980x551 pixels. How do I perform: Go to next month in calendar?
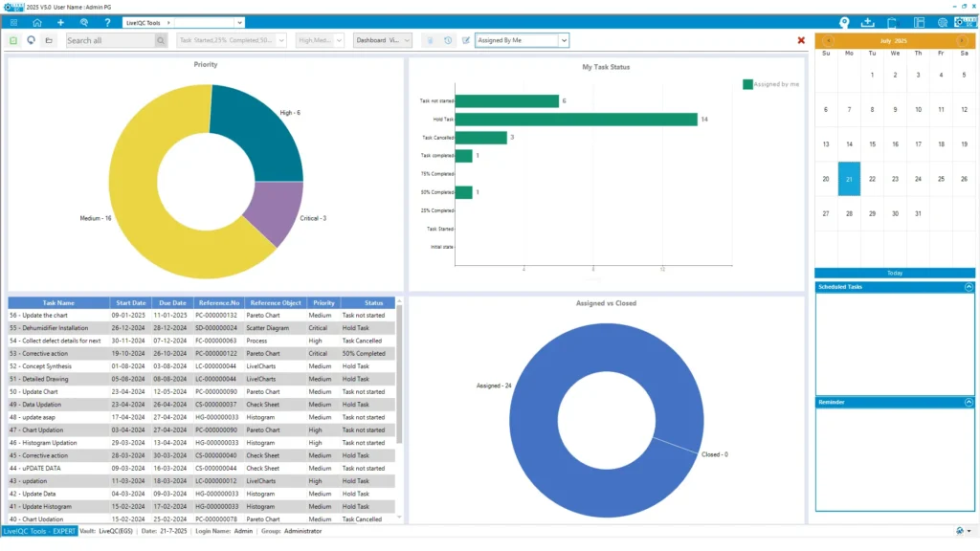point(962,40)
